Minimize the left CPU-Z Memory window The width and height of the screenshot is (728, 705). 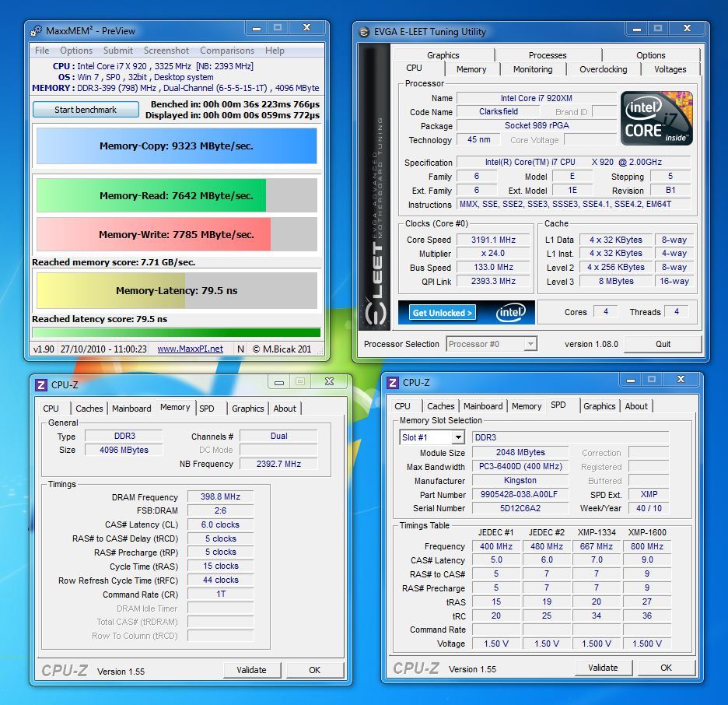(x=279, y=382)
